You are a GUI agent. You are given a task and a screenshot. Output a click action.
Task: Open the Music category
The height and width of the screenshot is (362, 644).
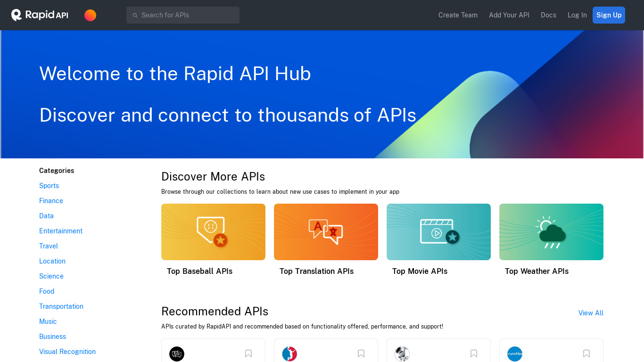click(x=48, y=321)
